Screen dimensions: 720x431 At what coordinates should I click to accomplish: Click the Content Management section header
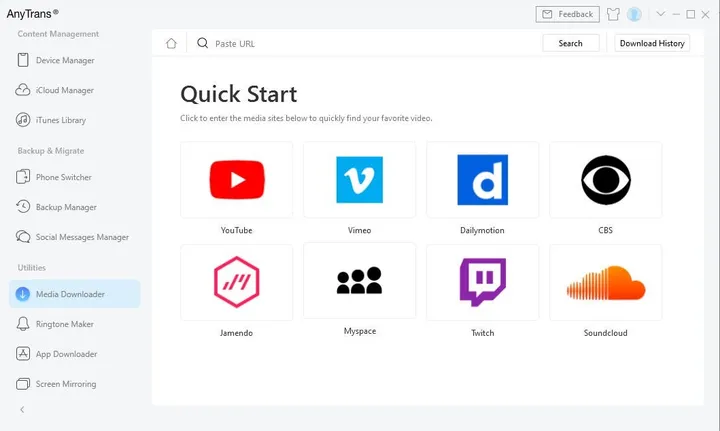tap(58, 34)
